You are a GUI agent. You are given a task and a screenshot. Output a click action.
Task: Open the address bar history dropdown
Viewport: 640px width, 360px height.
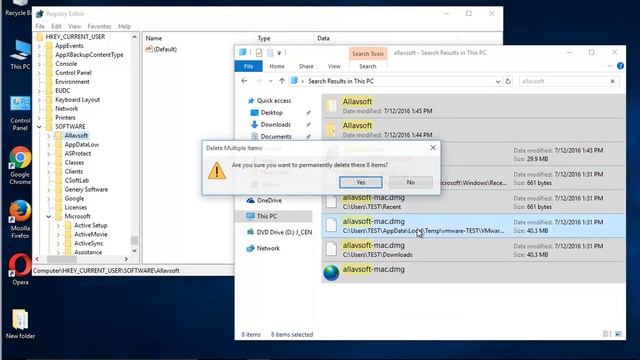[x=498, y=81]
